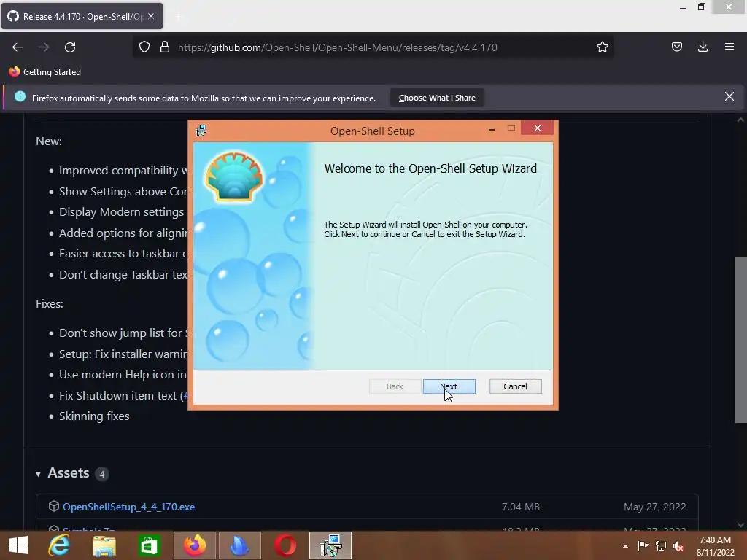This screenshot has height=560, width=747.
Task: Click the Firefox page vertical scrollbar
Action: pyautogui.click(x=740, y=340)
